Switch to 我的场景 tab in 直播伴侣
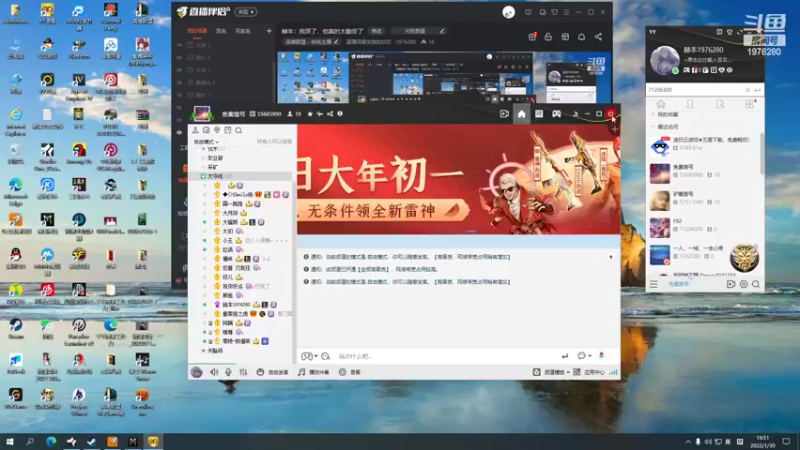Image resolution: width=800 pixels, height=450 pixels. point(197,31)
